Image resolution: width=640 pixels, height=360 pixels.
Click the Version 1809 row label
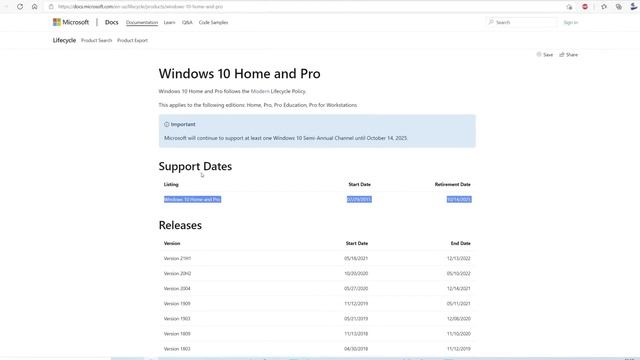coord(177,334)
